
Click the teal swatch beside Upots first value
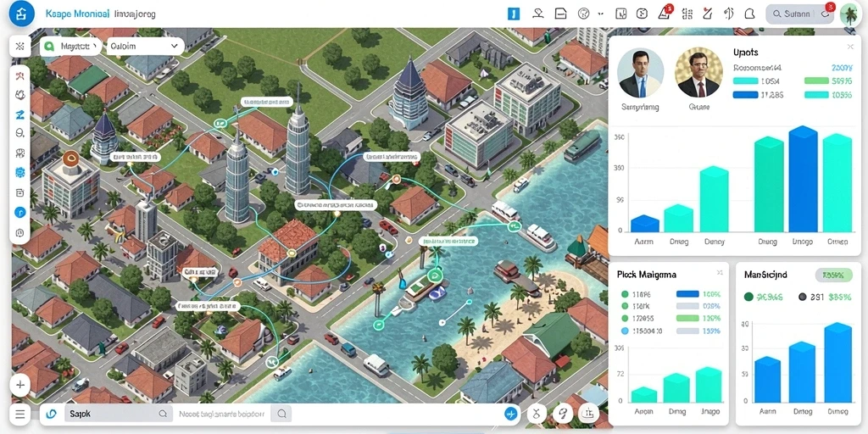pyautogui.click(x=744, y=81)
